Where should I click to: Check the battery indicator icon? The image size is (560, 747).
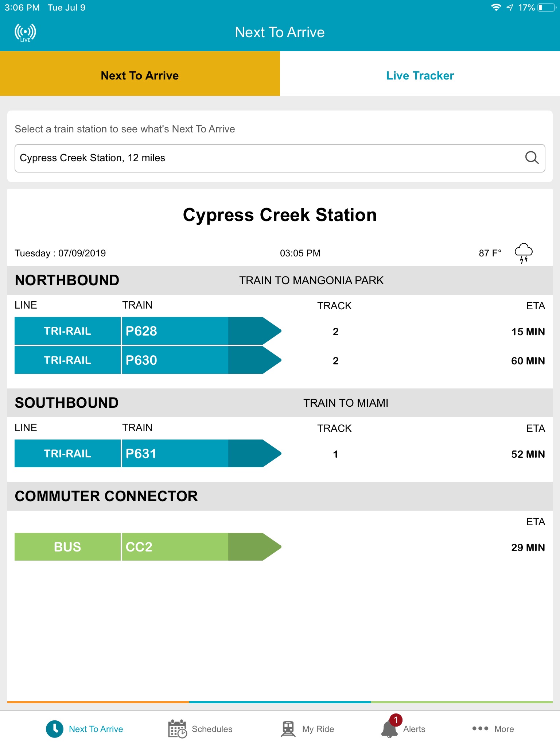pos(547,8)
